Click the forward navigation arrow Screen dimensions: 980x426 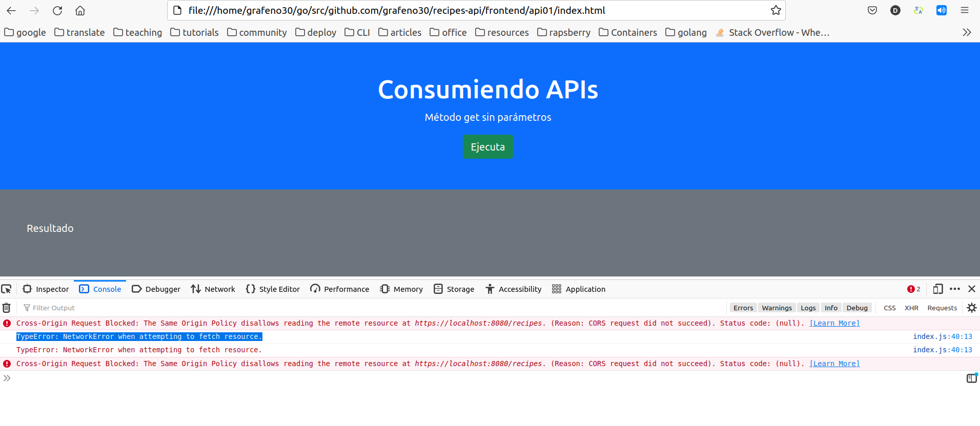[34, 10]
